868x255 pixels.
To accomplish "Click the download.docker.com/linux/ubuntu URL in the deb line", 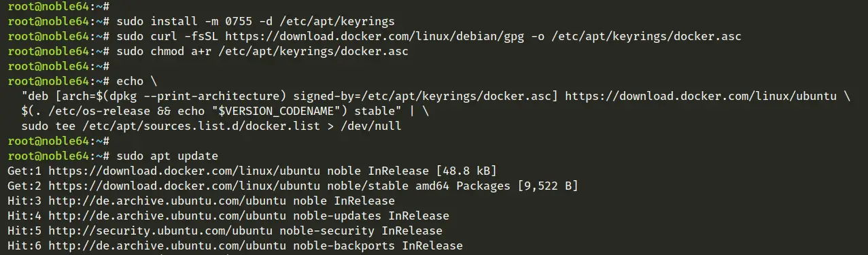I will coord(701,96).
